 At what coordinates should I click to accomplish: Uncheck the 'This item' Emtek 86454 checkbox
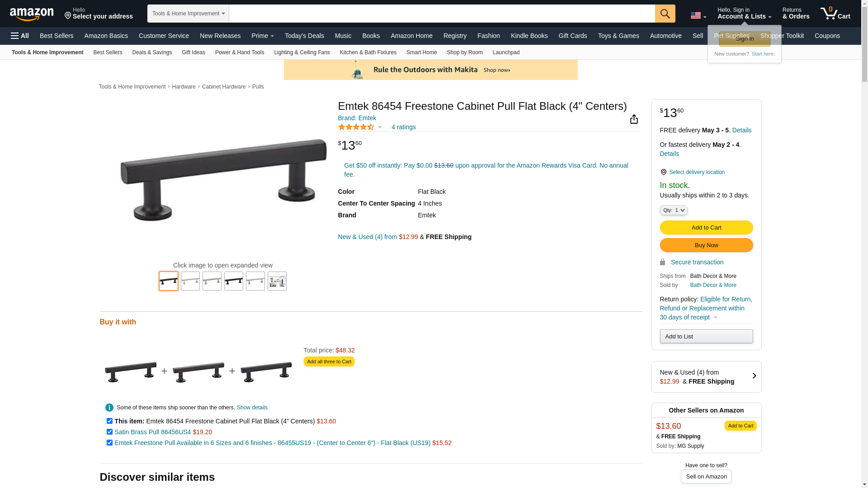point(109,421)
